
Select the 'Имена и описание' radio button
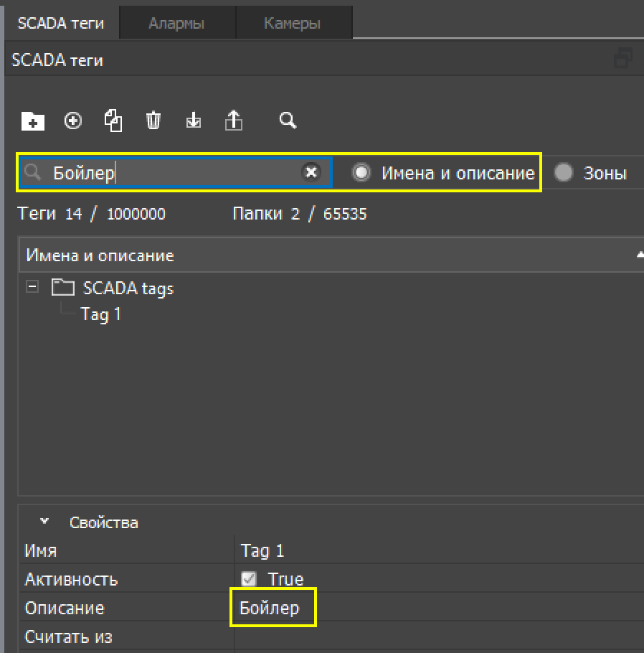[x=361, y=173]
